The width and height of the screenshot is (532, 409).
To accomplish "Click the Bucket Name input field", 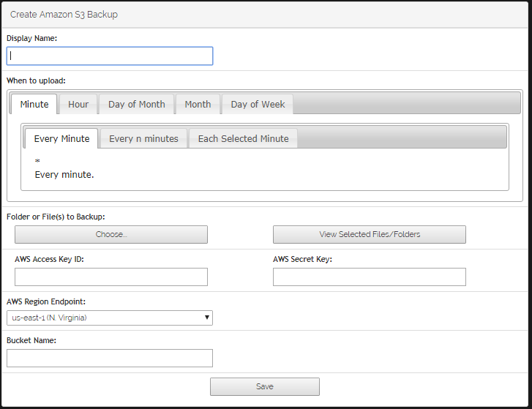I will coord(110,358).
